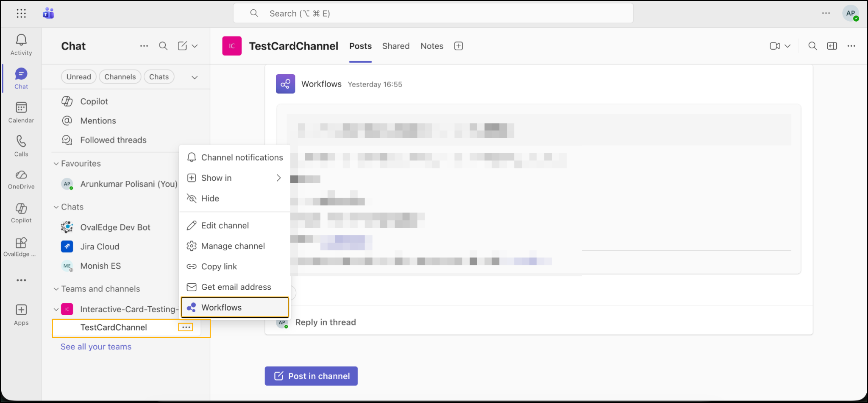Open the See all your teams link

tap(96, 347)
